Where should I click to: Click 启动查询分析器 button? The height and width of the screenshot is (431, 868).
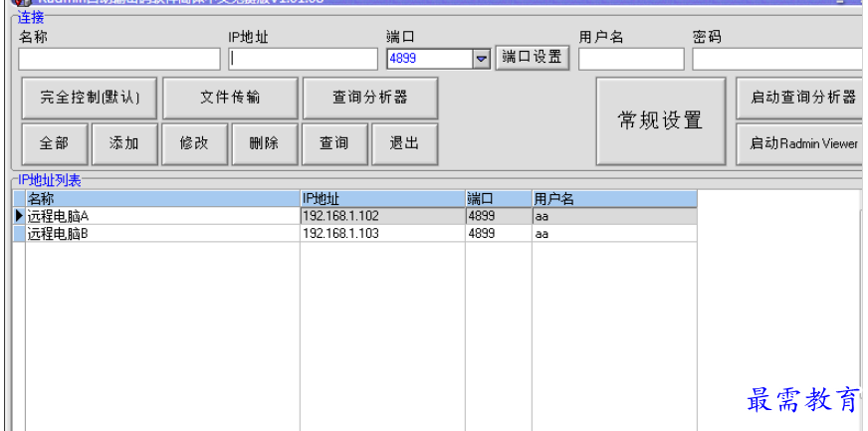(801, 98)
